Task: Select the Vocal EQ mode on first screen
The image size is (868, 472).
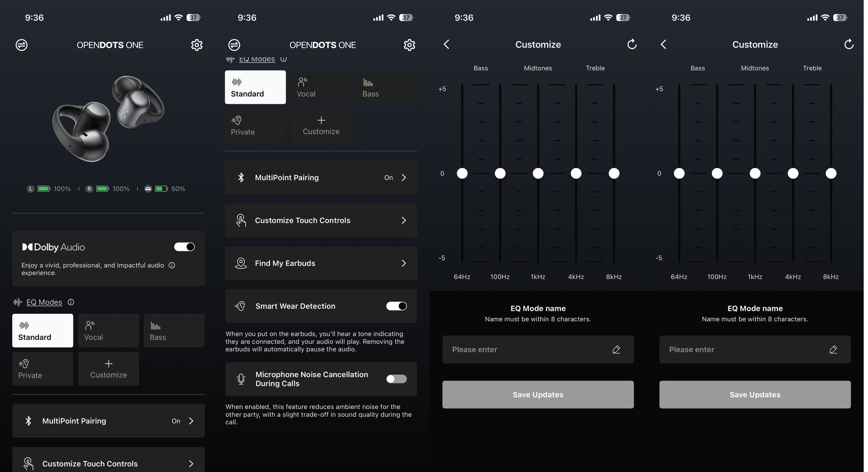Action: 108,331
